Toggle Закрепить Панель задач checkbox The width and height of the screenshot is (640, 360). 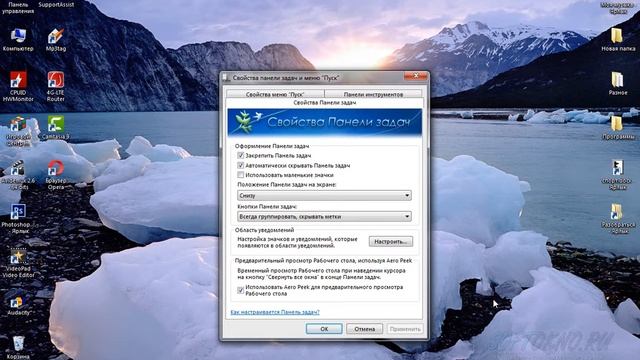pyautogui.click(x=240, y=156)
